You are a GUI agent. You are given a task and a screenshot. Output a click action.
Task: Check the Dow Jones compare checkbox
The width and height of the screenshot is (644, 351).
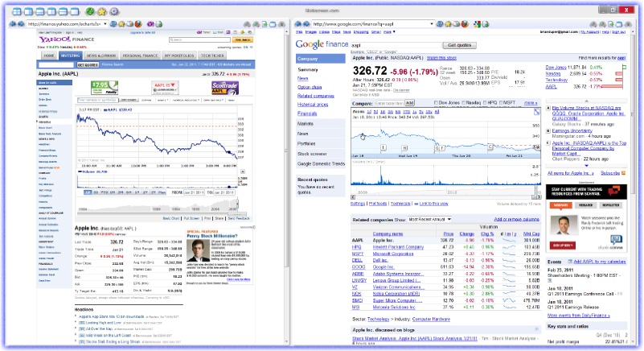click(437, 102)
